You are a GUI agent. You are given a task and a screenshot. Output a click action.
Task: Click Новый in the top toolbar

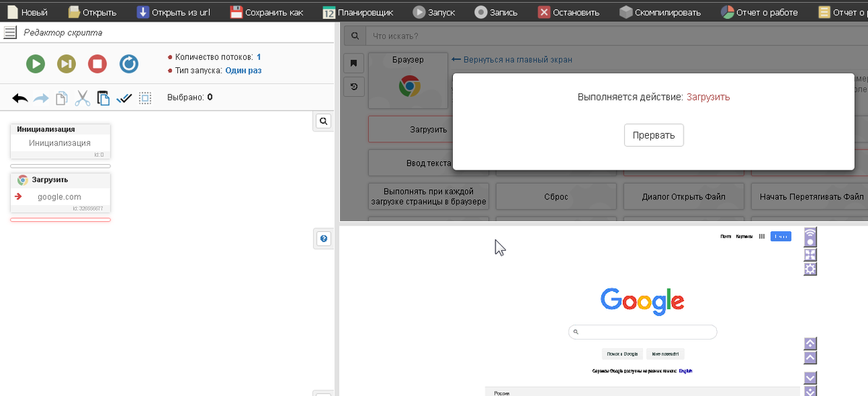[x=27, y=12]
